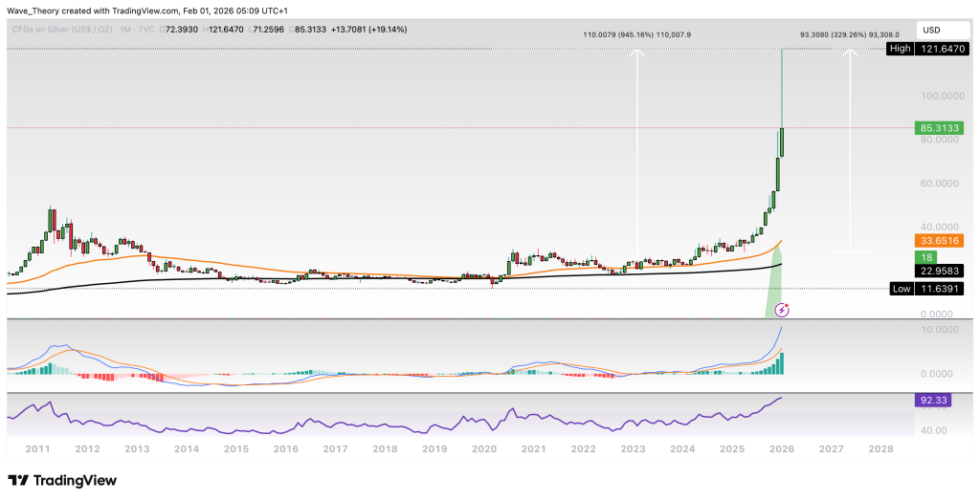Viewport: 980px width, 501px height.
Task: Click the 2011 year label on time axis
Action: point(38,448)
